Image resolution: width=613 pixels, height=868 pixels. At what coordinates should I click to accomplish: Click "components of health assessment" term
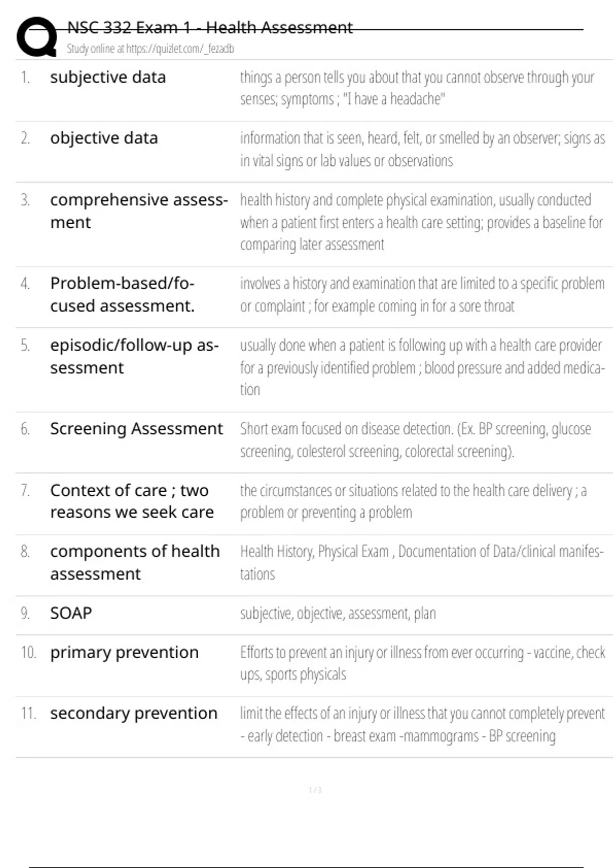tap(135, 562)
